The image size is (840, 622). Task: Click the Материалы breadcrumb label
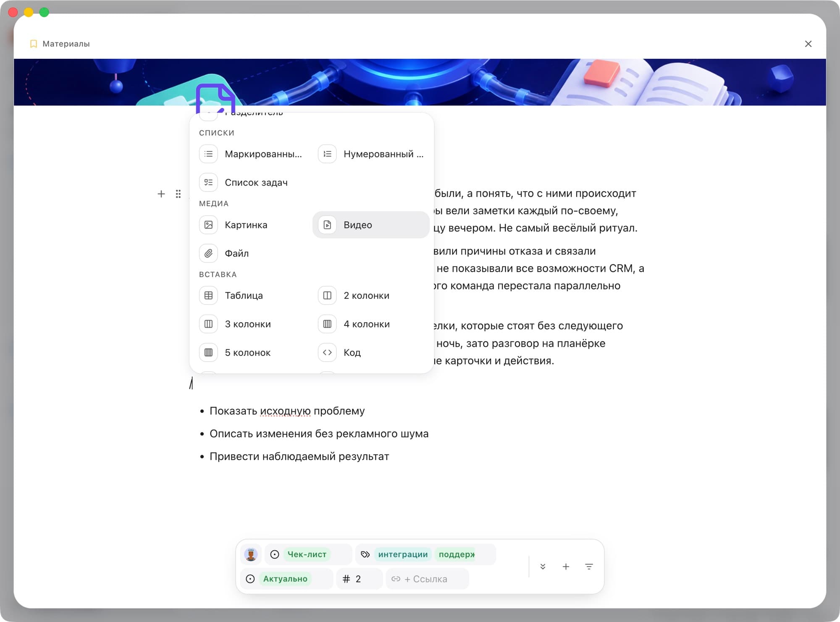[x=66, y=44]
